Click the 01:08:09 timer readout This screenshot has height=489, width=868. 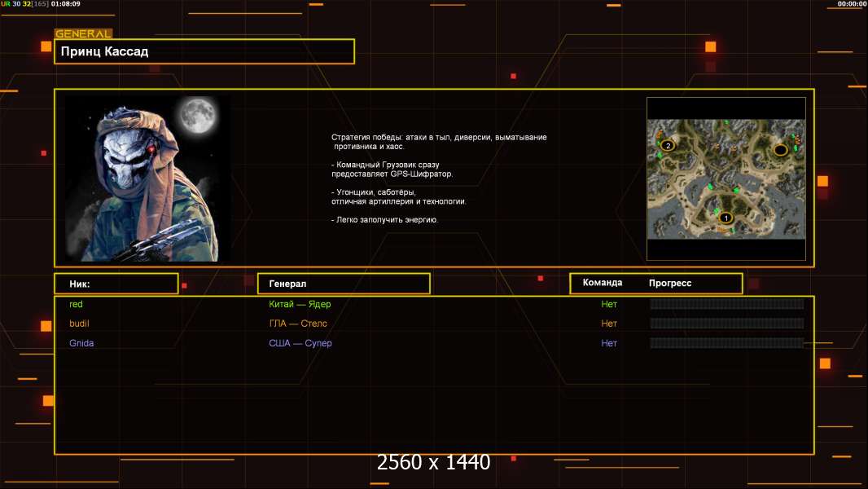click(x=65, y=4)
